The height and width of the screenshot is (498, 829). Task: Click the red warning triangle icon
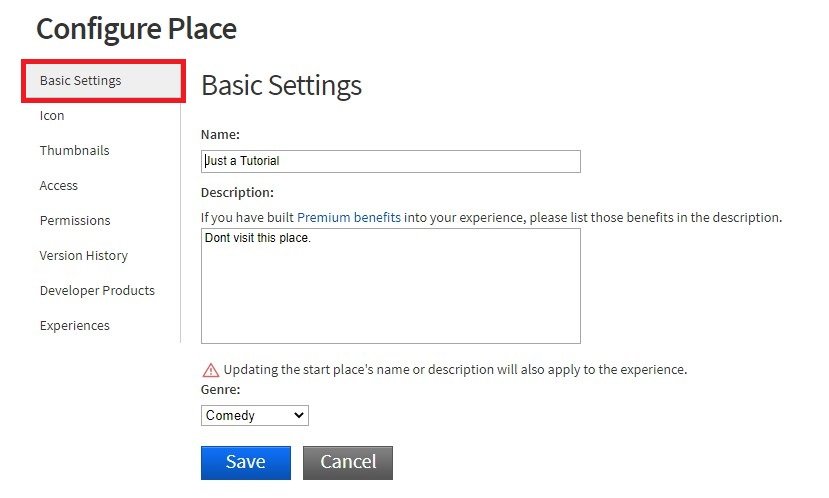[210, 370]
